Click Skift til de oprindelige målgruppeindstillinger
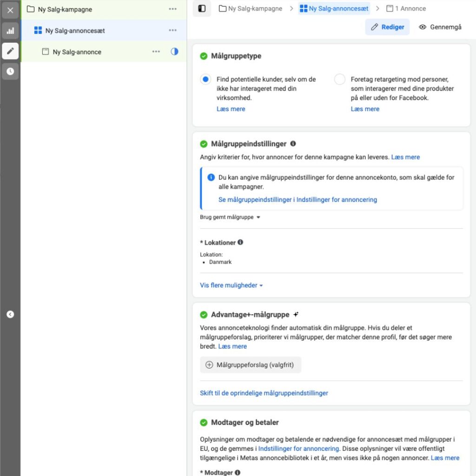Screen dimensions: 476x476 click(x=264, y=393)
